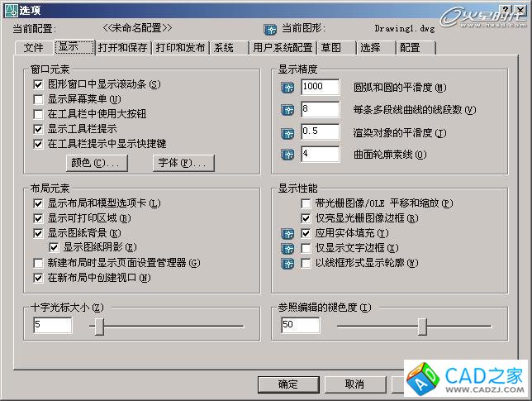Image resolution: width=532 pixels, height=401 pixels.
Task: Uncheck 应用实体填充 checkbox
Action: click(x=306, y=233)
